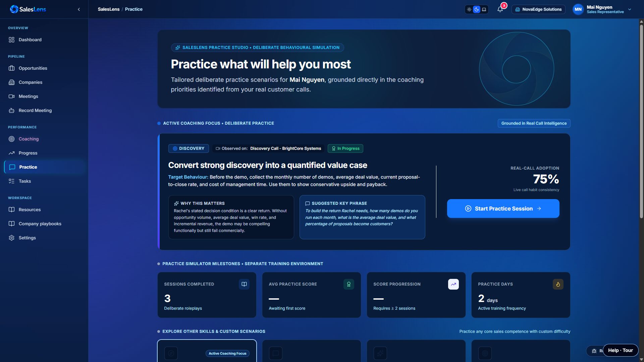
Task: Expand the Mai Nguyen account dropdown
Action: 630,9
